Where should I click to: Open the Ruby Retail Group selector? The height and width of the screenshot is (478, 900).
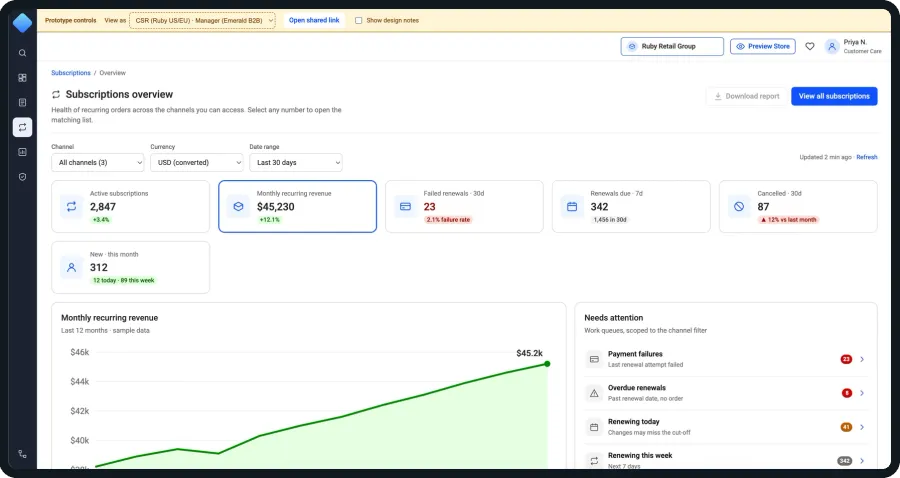(x=672, y=46)
